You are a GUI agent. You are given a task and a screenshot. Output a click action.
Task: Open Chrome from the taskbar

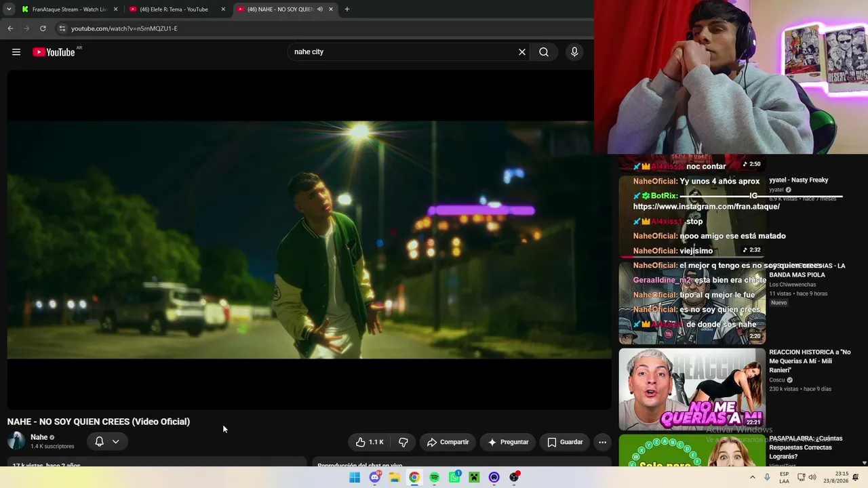point(414,477)
